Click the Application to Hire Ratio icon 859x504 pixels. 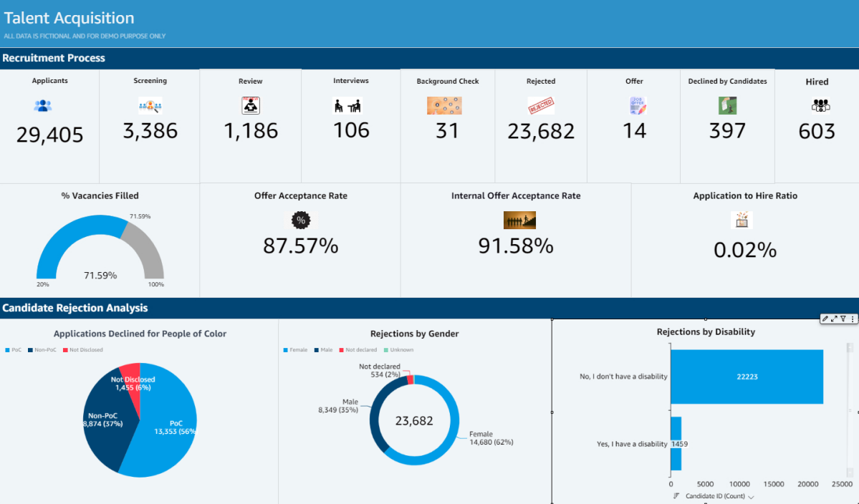pyautogui.click(x=742, y=220)
